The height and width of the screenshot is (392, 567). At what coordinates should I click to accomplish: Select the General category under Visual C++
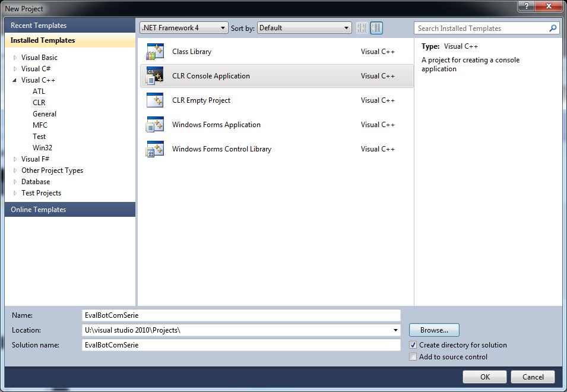45,114
